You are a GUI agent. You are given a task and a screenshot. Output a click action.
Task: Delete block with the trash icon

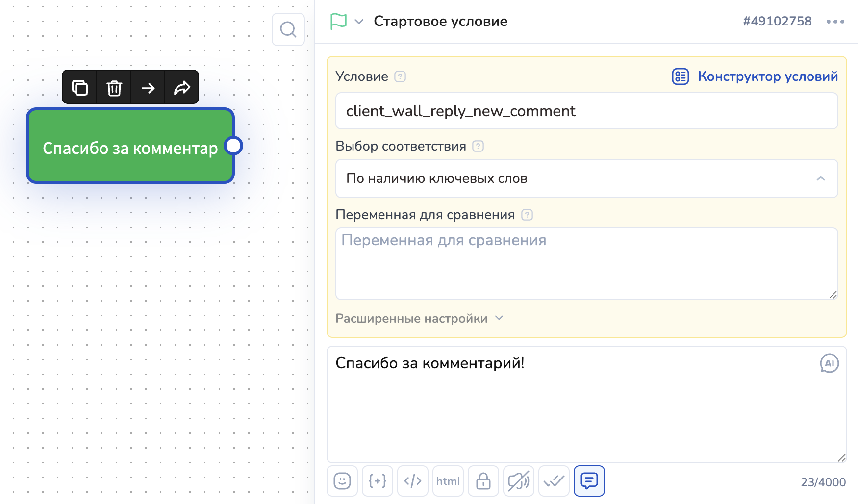pos(114,88)
